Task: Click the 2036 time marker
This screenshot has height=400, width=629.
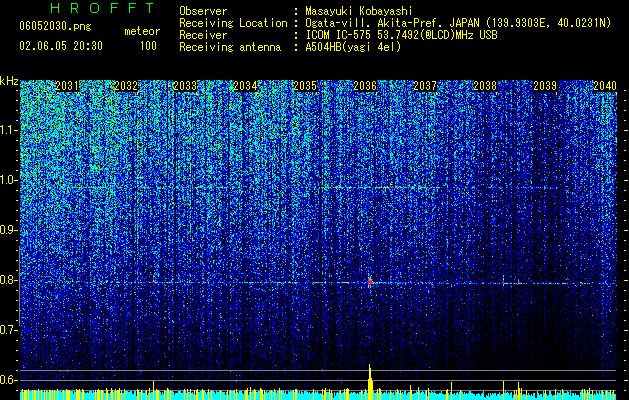Action: tap(365, 86)
